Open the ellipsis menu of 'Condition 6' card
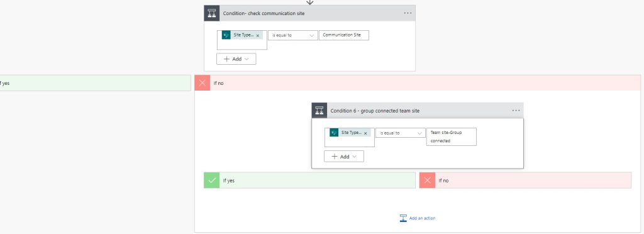The image size is (644, 234). tap(516, 111)
